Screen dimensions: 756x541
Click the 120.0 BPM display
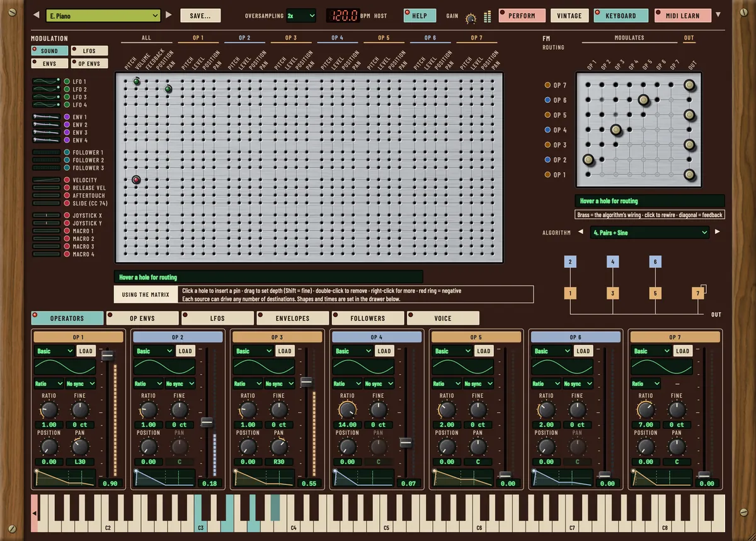pos(342,16)
